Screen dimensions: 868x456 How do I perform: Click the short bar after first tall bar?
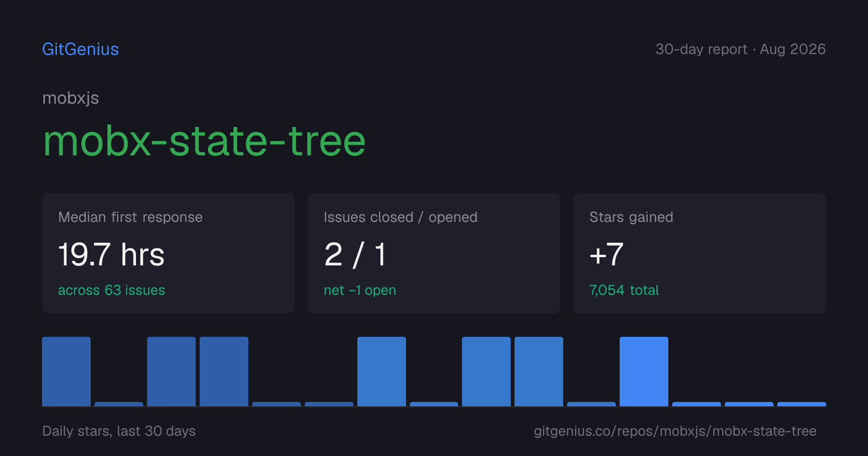tap(119, 404)
